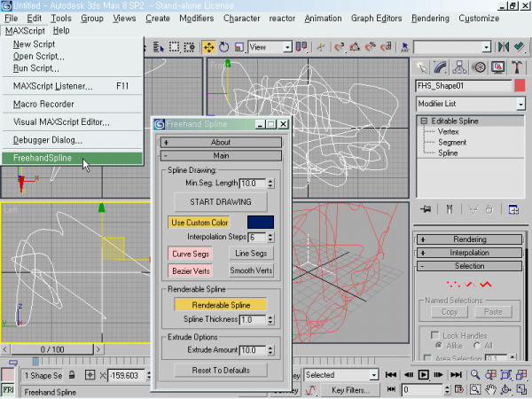Choose FreehandSpline menu entry
The height and width of the screenshot is (399, 532).
(x=73, y=158)
